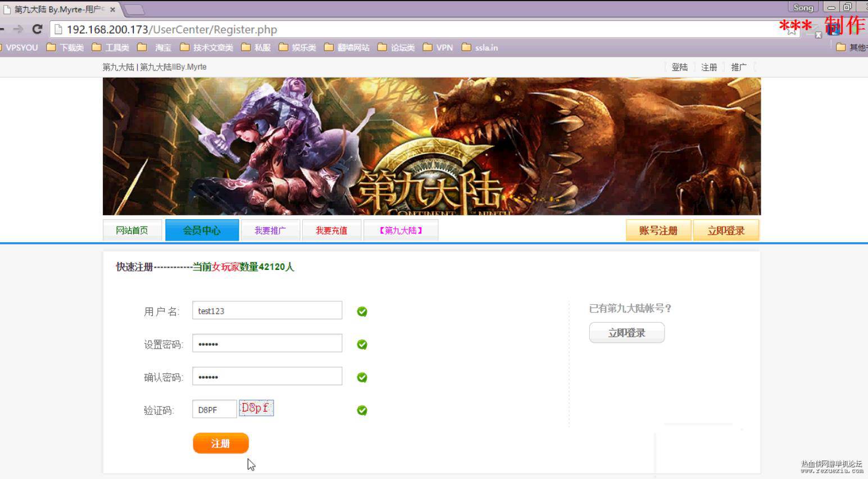Open the 工具类 bookmark folder

[111, 48]
